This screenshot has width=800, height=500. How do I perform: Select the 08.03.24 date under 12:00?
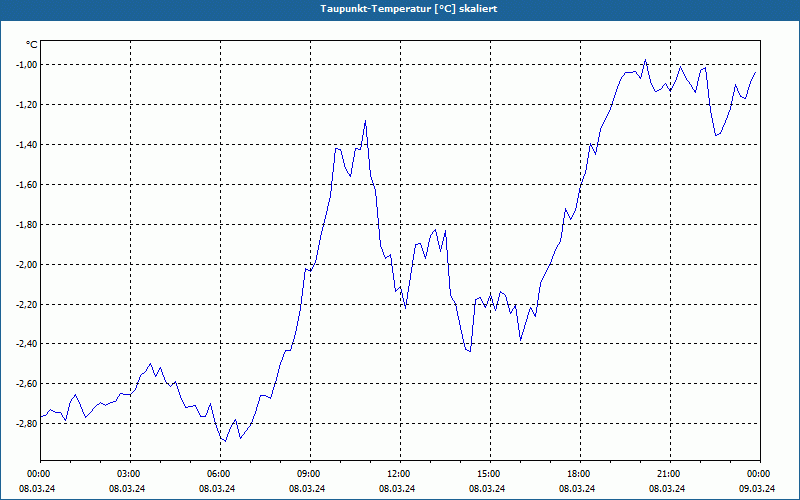click(397, 488)
